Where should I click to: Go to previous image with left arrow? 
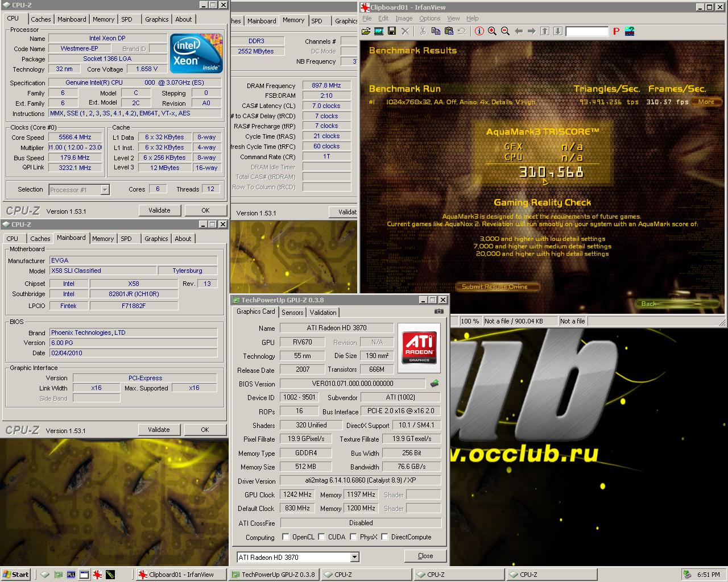[x=518, y=31]
